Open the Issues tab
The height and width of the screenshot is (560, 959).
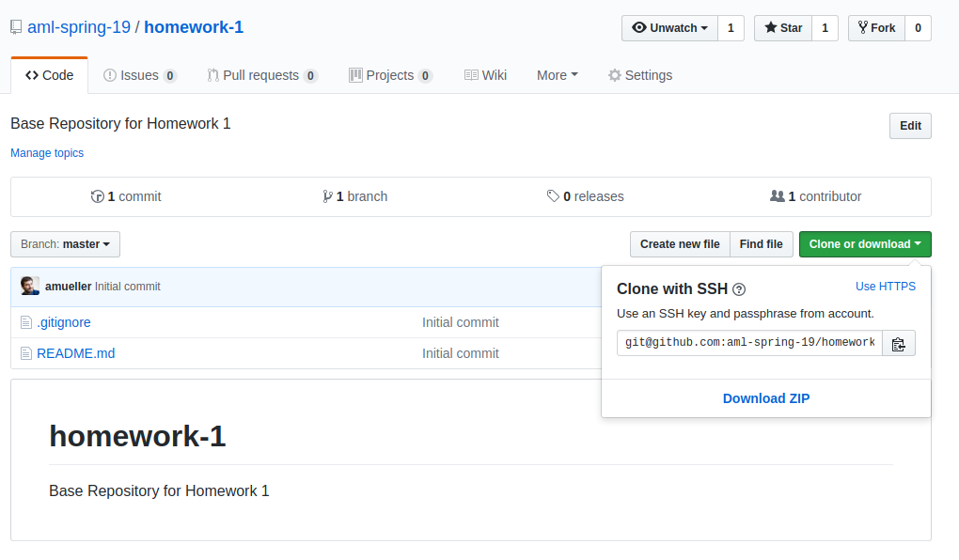[x=140, y=75]
